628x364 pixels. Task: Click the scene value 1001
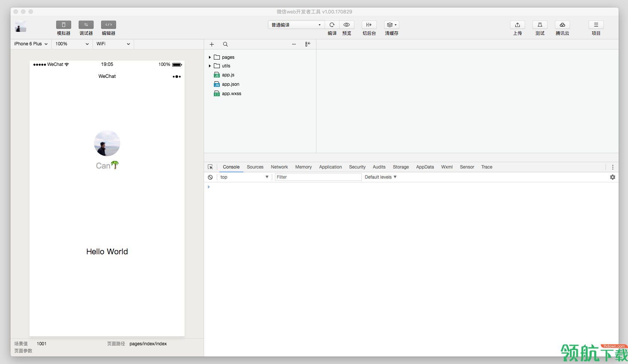tap(42, 344)
